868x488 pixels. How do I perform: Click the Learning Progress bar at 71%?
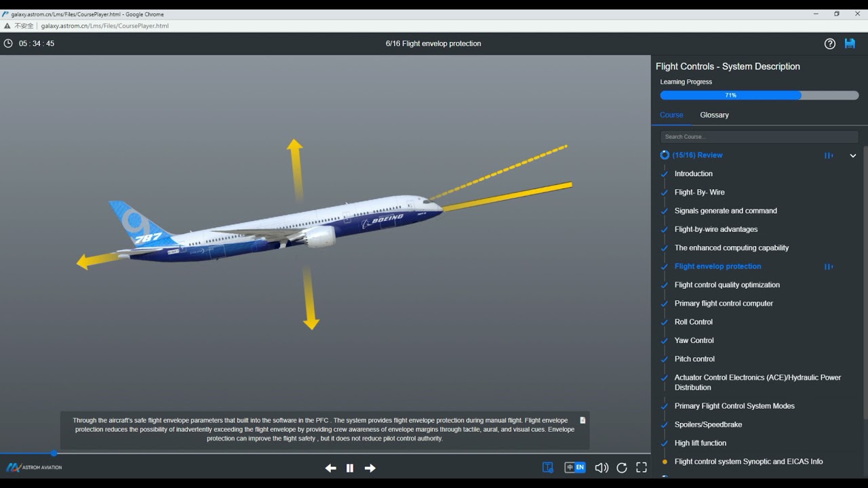tap(759, 96)
